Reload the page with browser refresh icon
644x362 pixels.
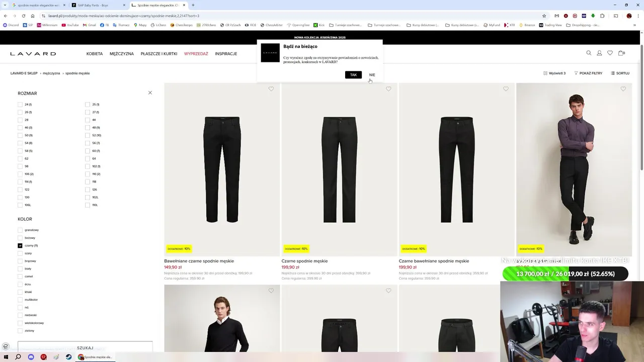(23, 16)
